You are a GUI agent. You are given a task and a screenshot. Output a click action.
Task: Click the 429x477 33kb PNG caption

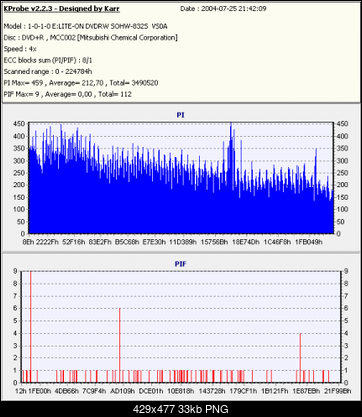[181, 409]
